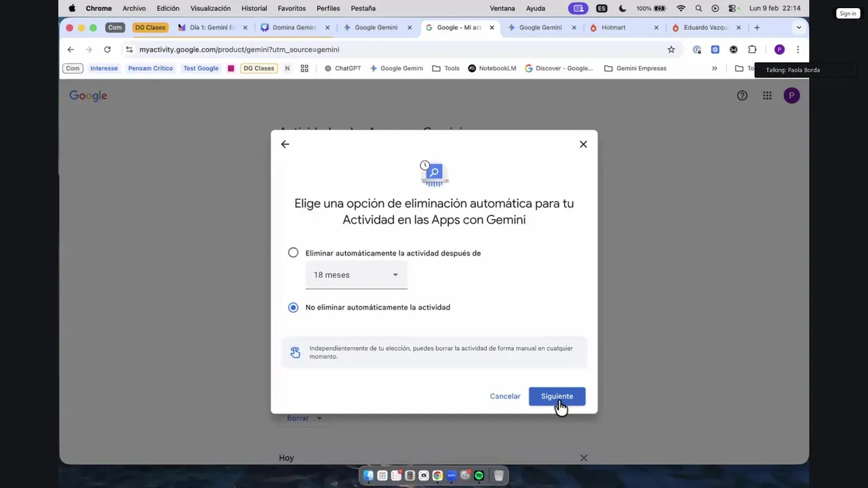Open Spotlight search in the menu bar

[698, 8]
